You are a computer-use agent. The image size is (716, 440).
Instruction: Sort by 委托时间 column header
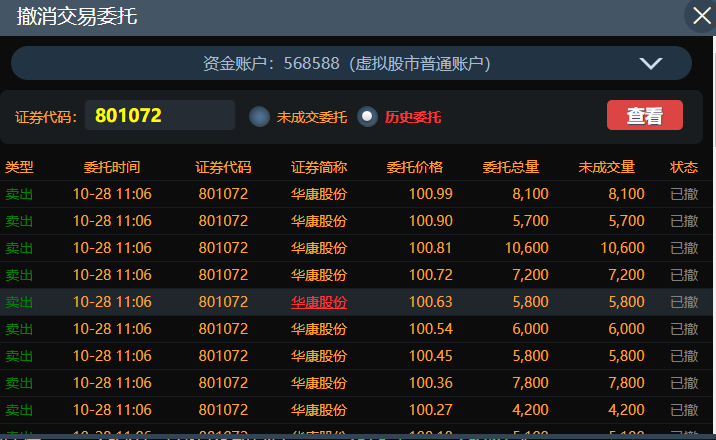pyautogui.click(x=112, y=167)
